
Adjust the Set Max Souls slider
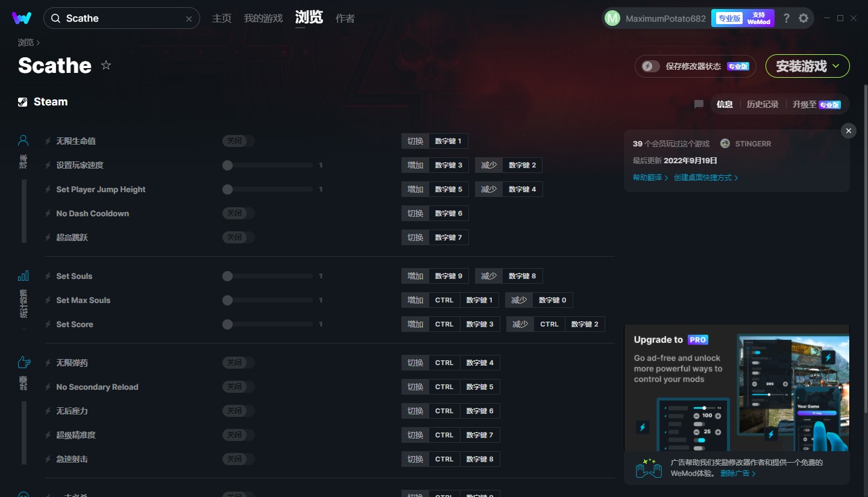(268, 300)
